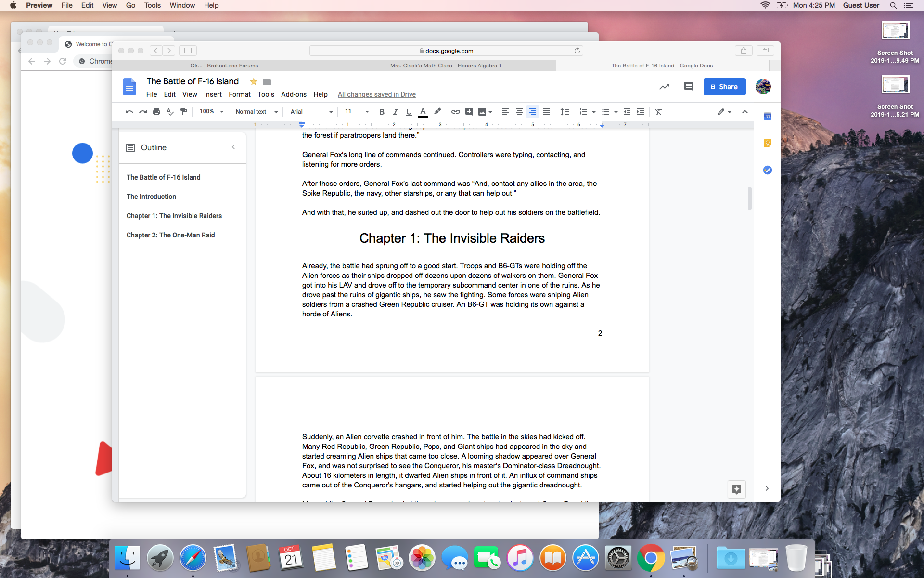Expand bulleted list options arrow
The width and height of the screenshot is (924, 578).
[x=616, y=112]
